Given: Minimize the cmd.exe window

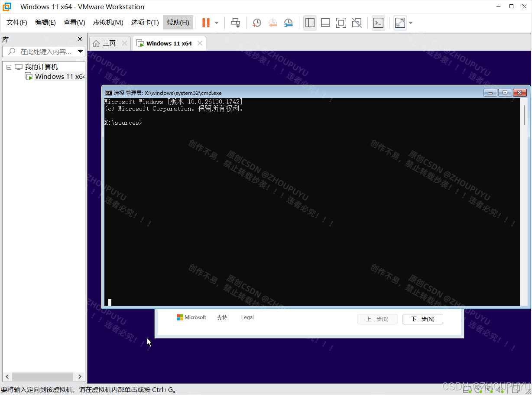Looking at the screenshot, I should click(490, 93).
